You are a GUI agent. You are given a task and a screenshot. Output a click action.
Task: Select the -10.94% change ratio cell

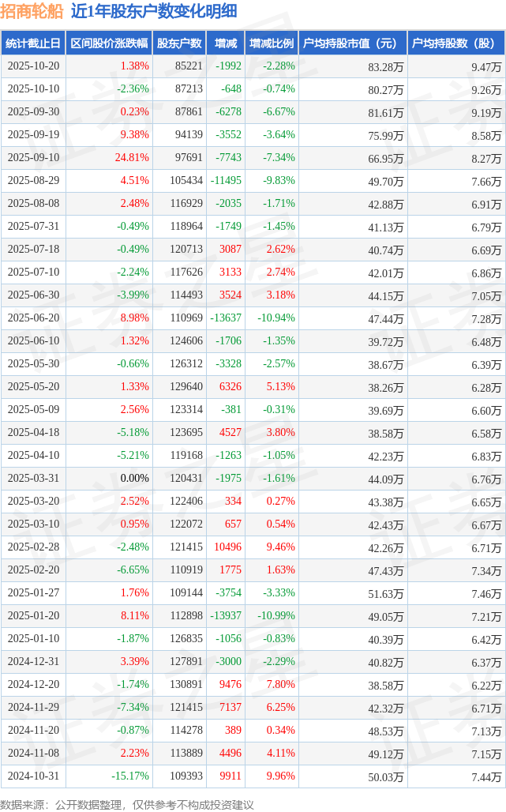pos(276,318)
